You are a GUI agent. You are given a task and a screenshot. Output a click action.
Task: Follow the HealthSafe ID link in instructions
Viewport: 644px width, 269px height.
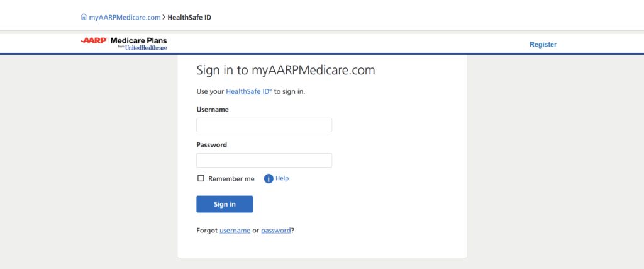[x=249, y=91]
